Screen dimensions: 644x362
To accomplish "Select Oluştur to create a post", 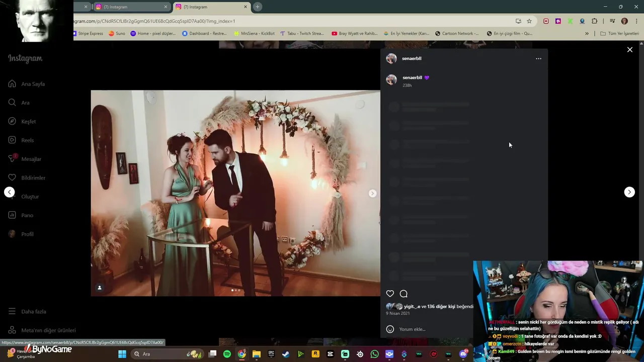I will coord(24,197).
